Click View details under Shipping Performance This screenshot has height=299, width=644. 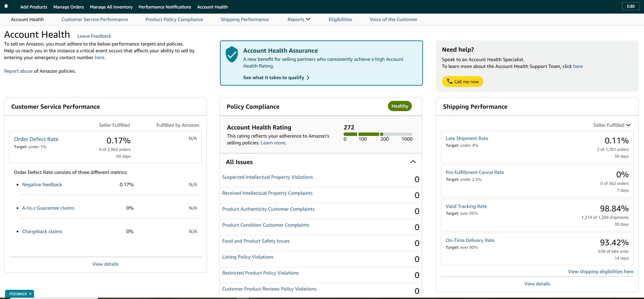pyautogui.click(x=537, y=284)
